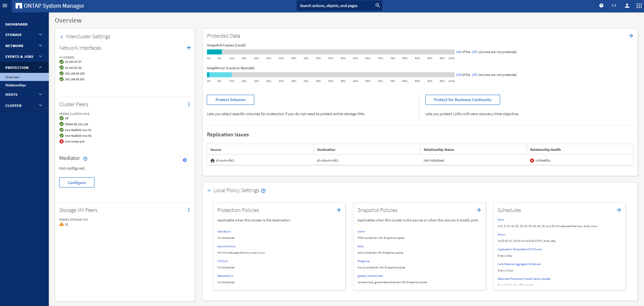The height and width of the screenshot is (306, 644).
Task: Open Storage VM Peers more options menu
Action: pos(189,210)
